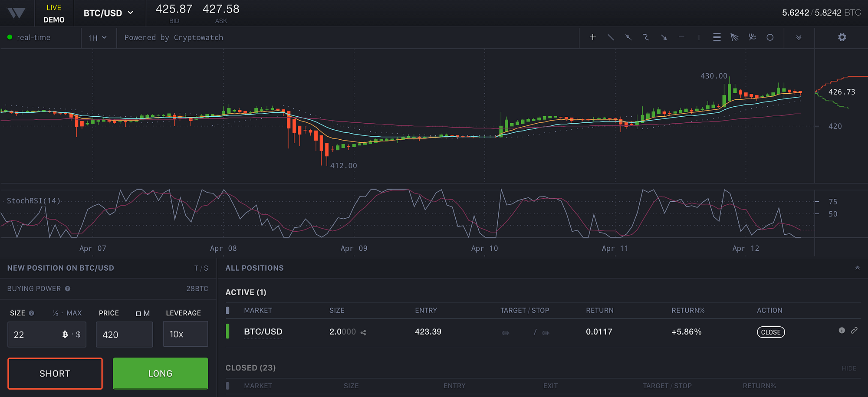The width and height of the screenshot is (868, 397).
Task: Collapse the All Positions panel
Action: click(858, 268)
